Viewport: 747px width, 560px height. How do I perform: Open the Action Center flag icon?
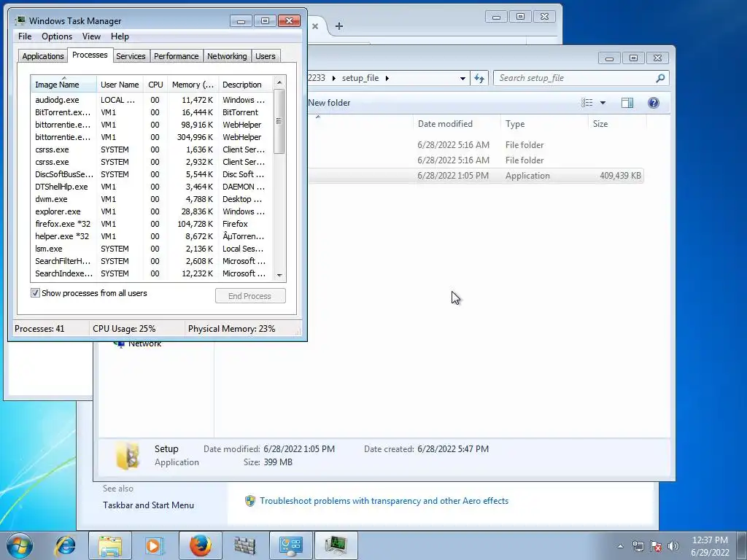656,546
